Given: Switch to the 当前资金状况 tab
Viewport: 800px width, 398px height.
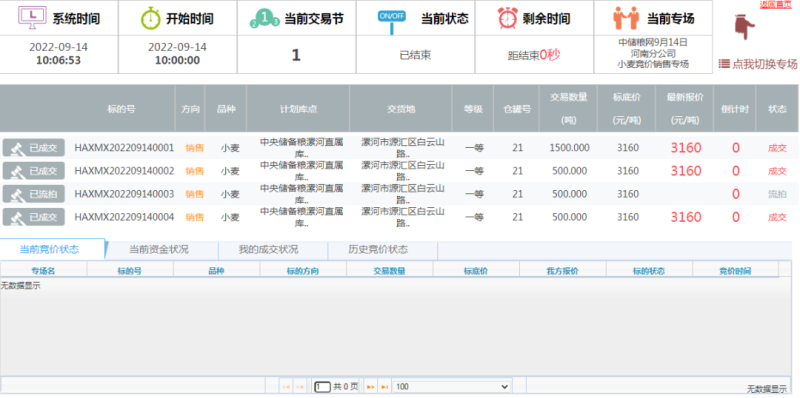Looking at the screenshot, I should pos(159,250).
